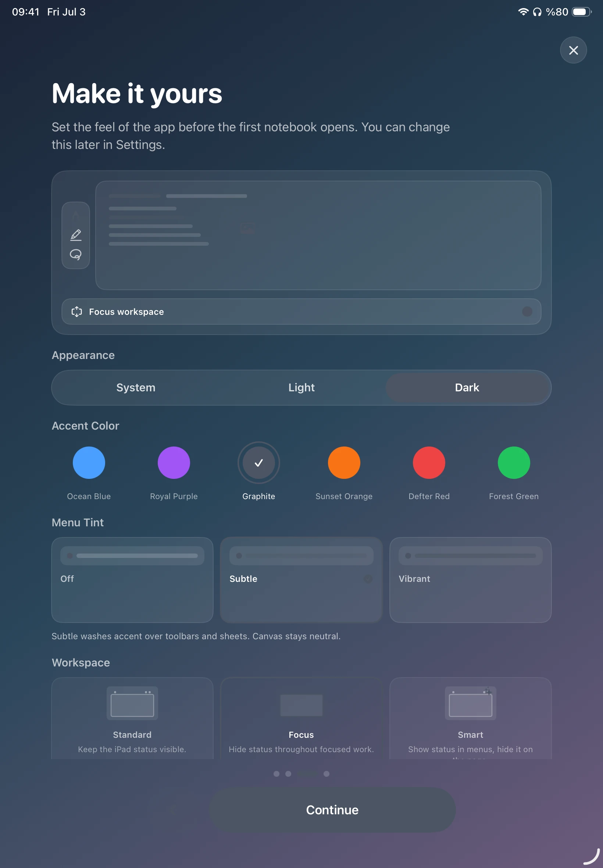Click the Standard workspace window icon

tap(132, 703)
